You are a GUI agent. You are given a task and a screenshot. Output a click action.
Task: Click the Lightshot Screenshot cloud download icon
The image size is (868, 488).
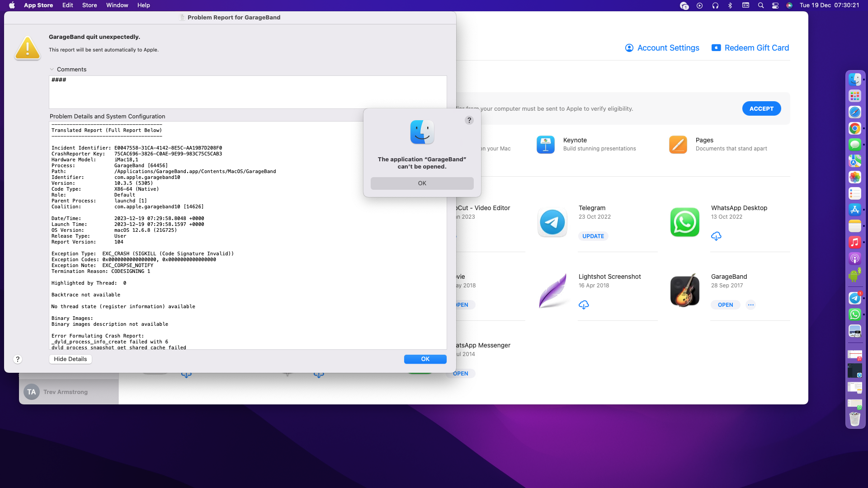584,305
